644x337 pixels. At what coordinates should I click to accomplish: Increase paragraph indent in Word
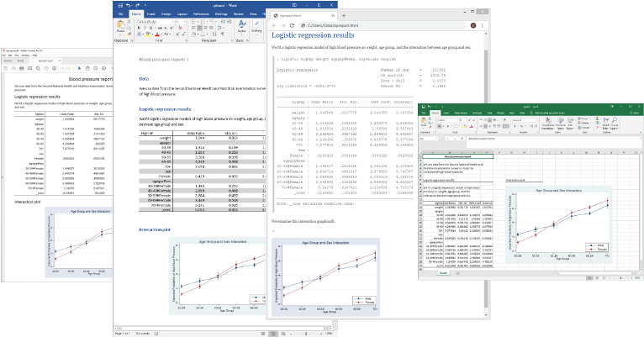[229, 21]
